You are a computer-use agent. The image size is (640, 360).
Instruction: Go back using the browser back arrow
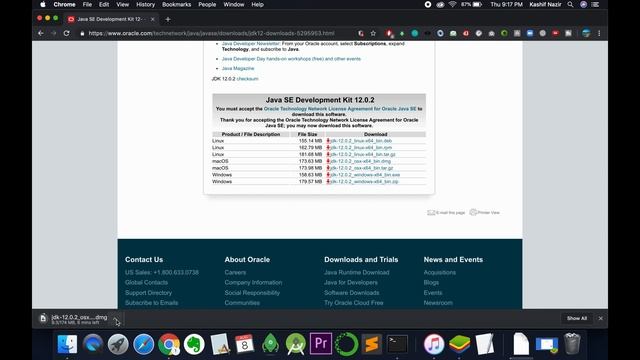point(41,33)
